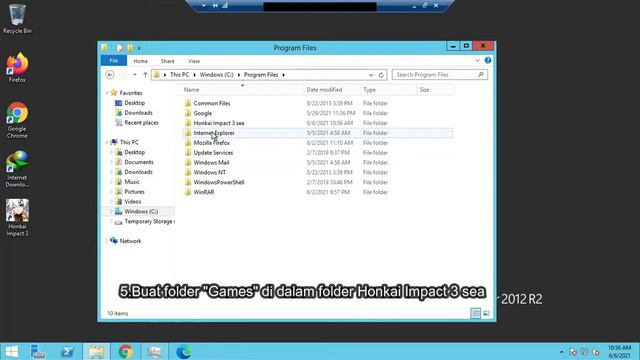Image resolution: width=640 pixels, height=360 pixels.
Task: Launch Firefox from the desktop shortcut
Action: 17,68
